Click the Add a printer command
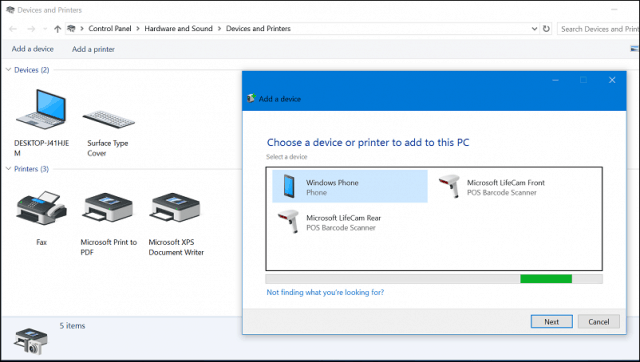Screen dimensions: 640x362 93,49
